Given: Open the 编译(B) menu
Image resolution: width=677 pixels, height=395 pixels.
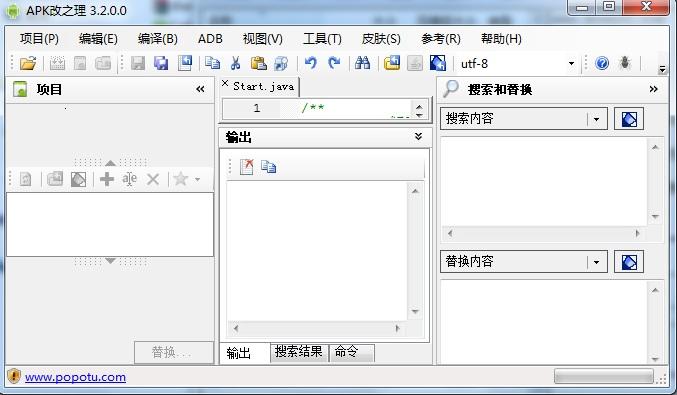Looking at the screenshot, I should 158,39.
